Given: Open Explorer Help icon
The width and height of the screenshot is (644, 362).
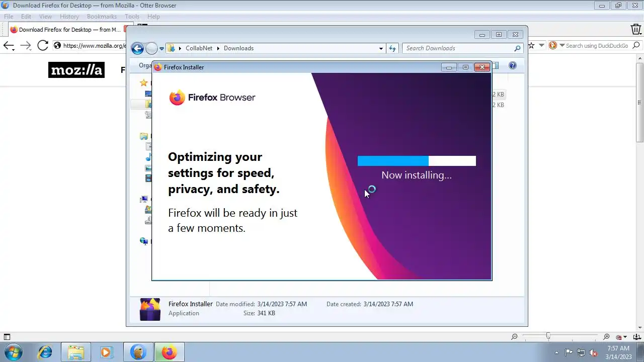Looking at the screenshot, I should click(512, 65).
